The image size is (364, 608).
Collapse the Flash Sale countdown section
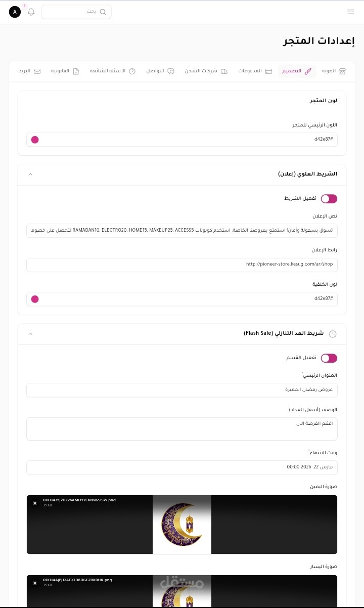pyautogui.click(x=30, y=334)
